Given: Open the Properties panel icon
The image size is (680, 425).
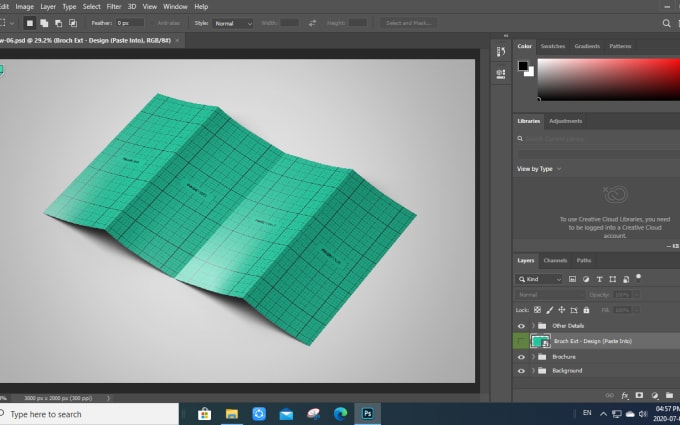Looking at the screenshot, I should (x=501, y=74).
